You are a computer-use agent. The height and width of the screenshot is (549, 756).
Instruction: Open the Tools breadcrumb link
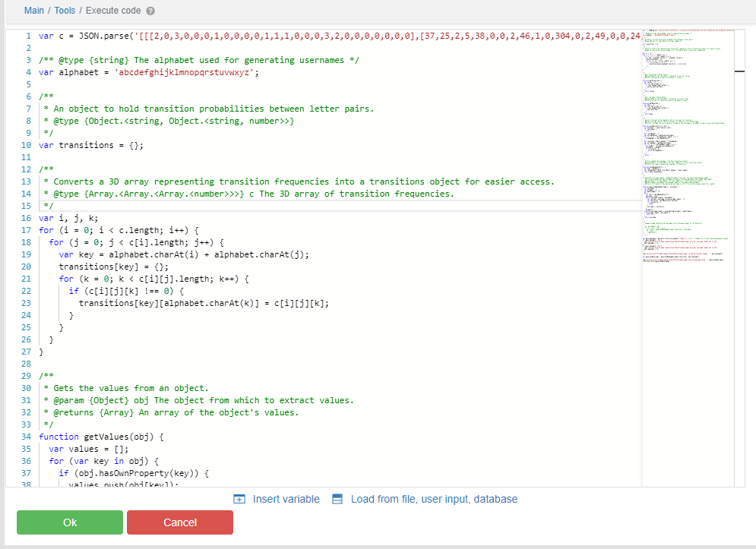(x=65, y=11)
